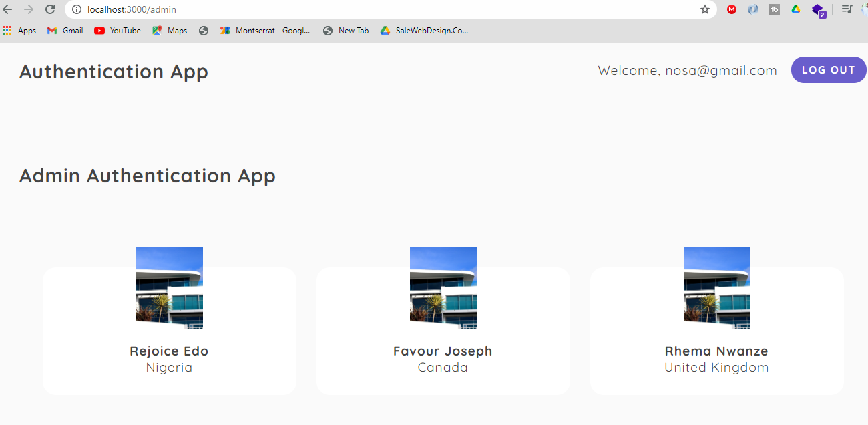Click the LOG OUT button
868x425 pixels.
pos(829,70)
